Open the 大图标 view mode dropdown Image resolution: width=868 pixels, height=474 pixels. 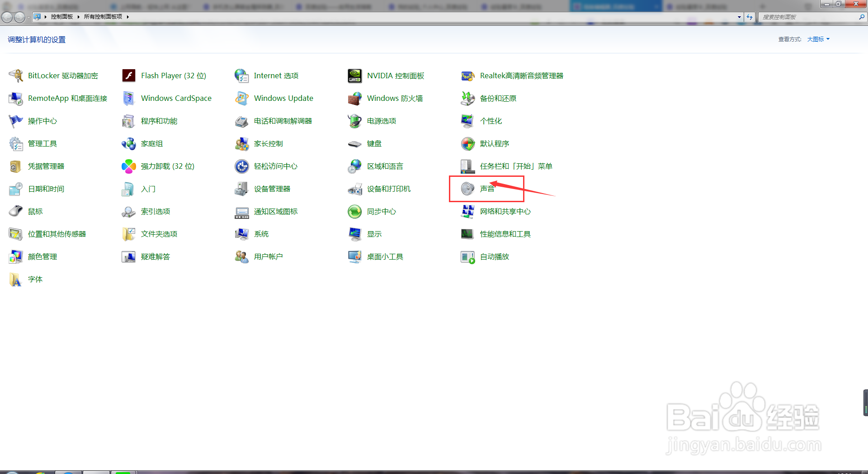[818, 39]
